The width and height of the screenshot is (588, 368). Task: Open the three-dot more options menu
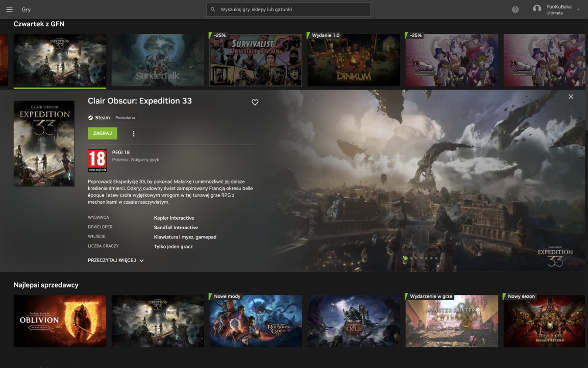coord(133,133)
